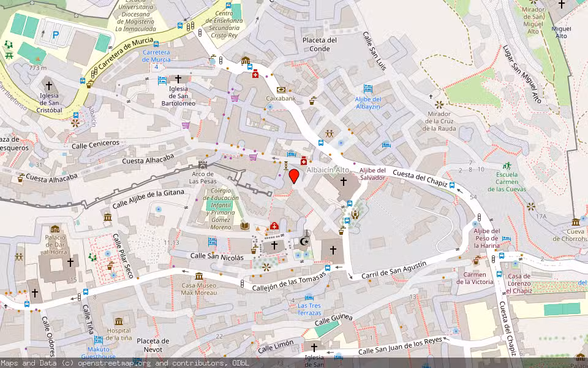Click the Cuesta del Chapiz label near Aljibe del Salvador
The width and height of the screenshot is (588, 368).
(x=420, y=178)
